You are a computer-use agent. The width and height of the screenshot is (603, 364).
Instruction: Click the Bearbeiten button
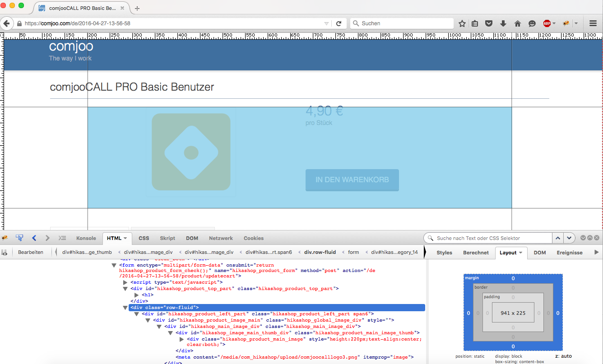click(31, 253)
